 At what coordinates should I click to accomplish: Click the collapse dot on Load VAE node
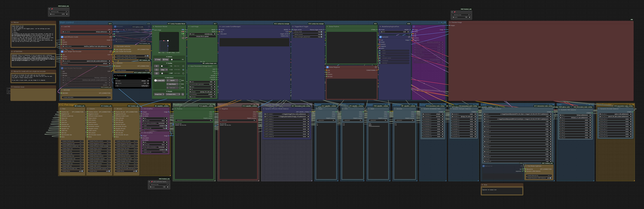click(x=62, y=27)
